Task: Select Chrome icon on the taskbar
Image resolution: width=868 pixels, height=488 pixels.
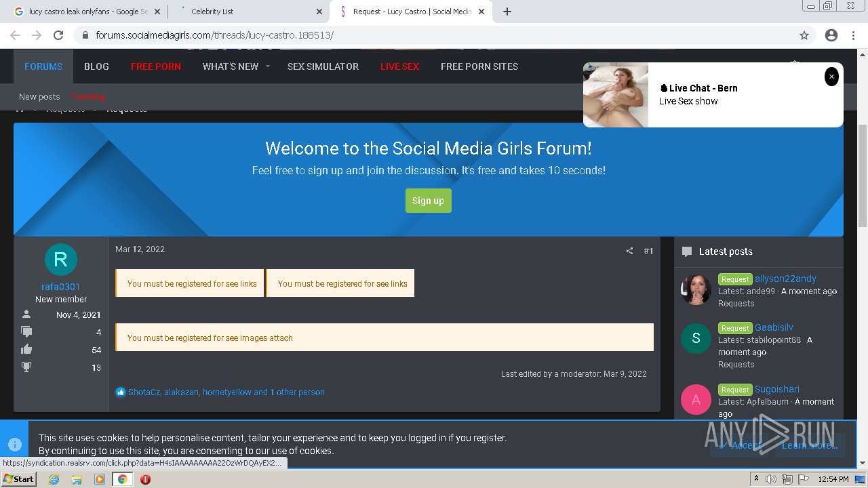Action: [123, 479]
